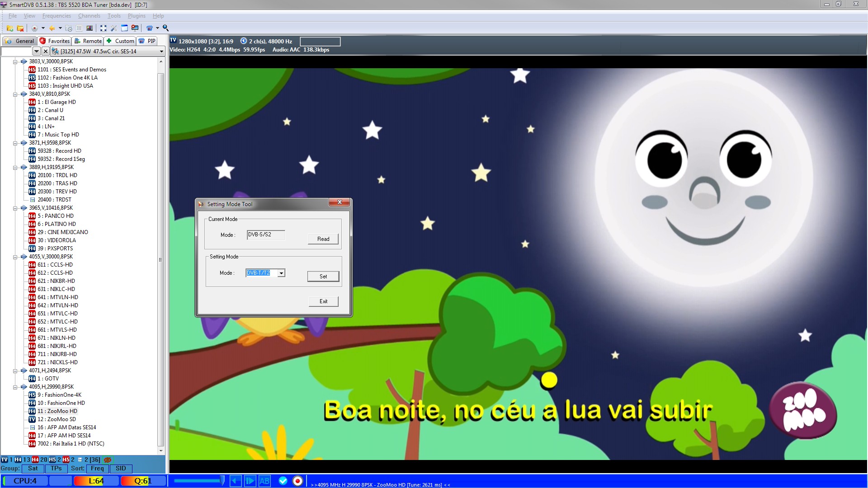Close the Setting Mode Tool dialog

click(339, 202)
